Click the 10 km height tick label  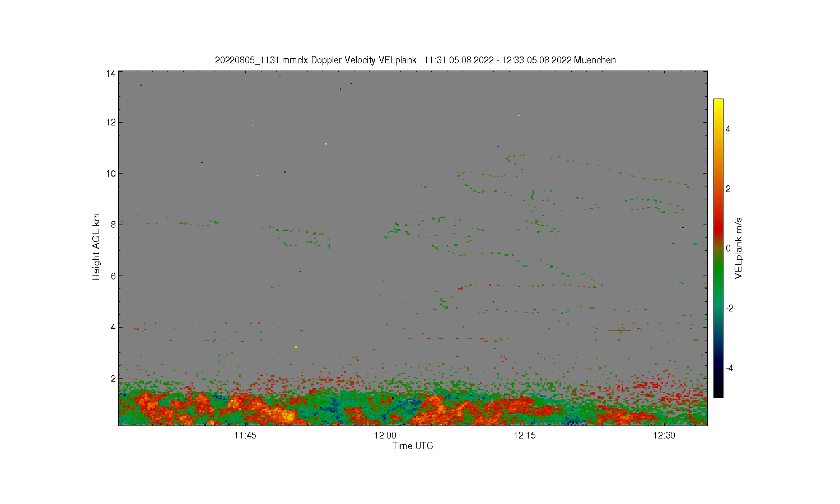(x=111, y=174)
